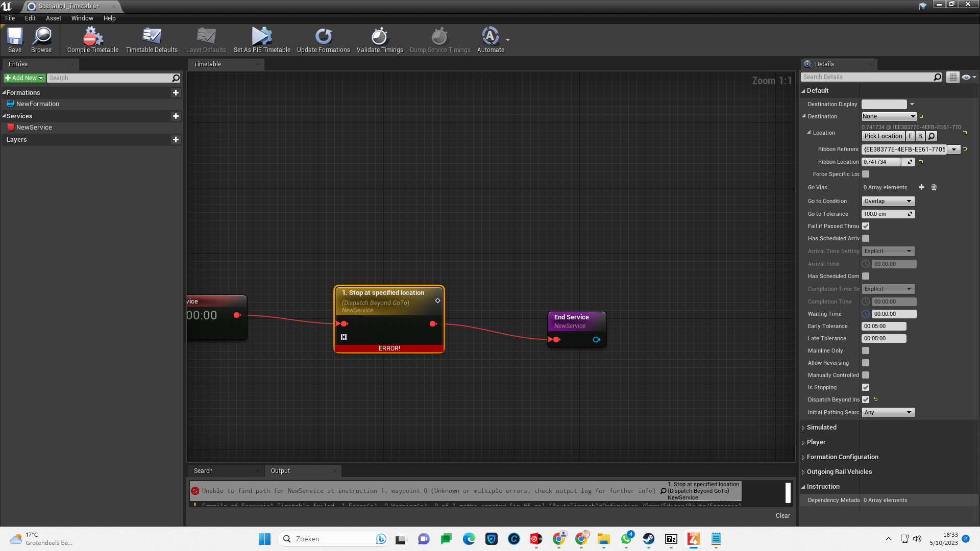980x551 pixels.
Task: Click the Update Formations icon
Action: pos(323,37)
